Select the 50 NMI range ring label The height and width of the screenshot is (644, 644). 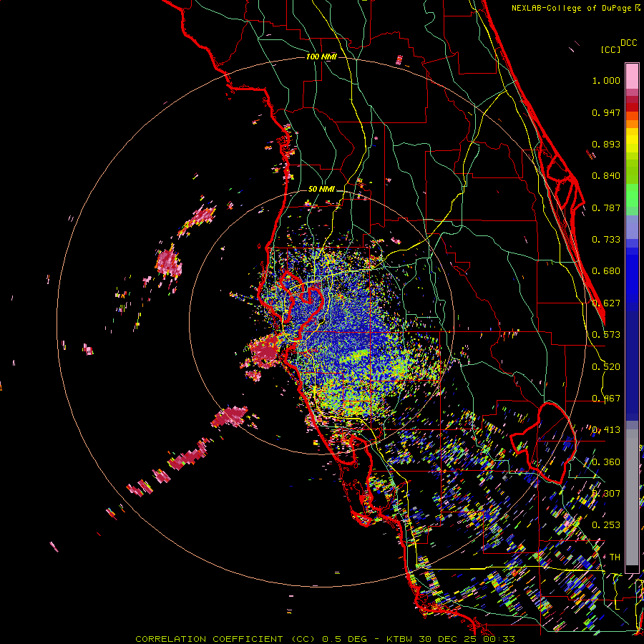(x=321, y=189)
